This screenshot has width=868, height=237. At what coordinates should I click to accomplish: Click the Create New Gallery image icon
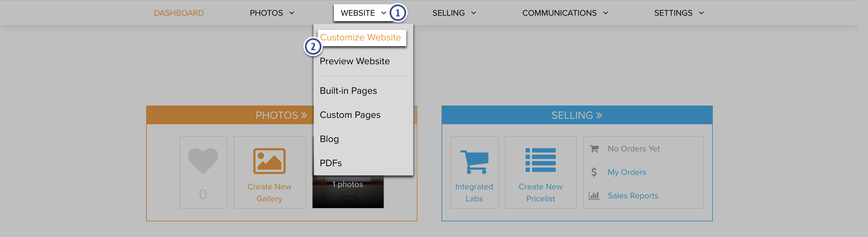[269, 161]
